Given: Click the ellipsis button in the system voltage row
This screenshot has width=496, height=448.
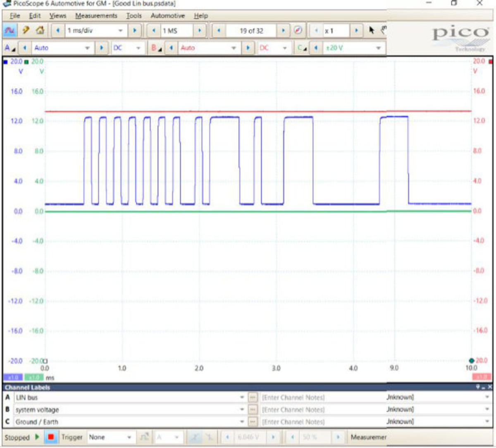Looking at the screenshot, I should coord(253,410).
